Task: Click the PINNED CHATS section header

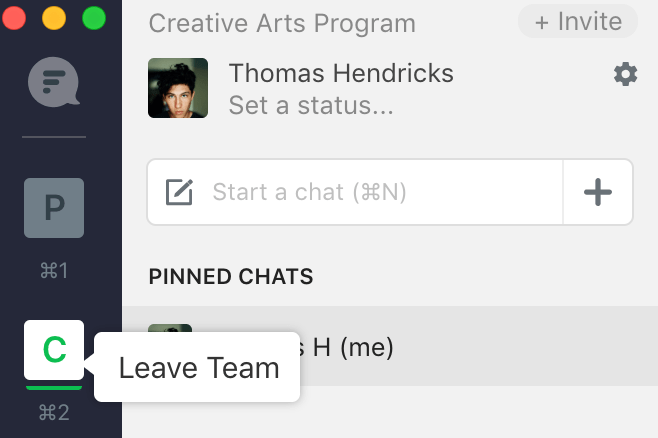Action: pyautogui.click(x=231, y=276)
